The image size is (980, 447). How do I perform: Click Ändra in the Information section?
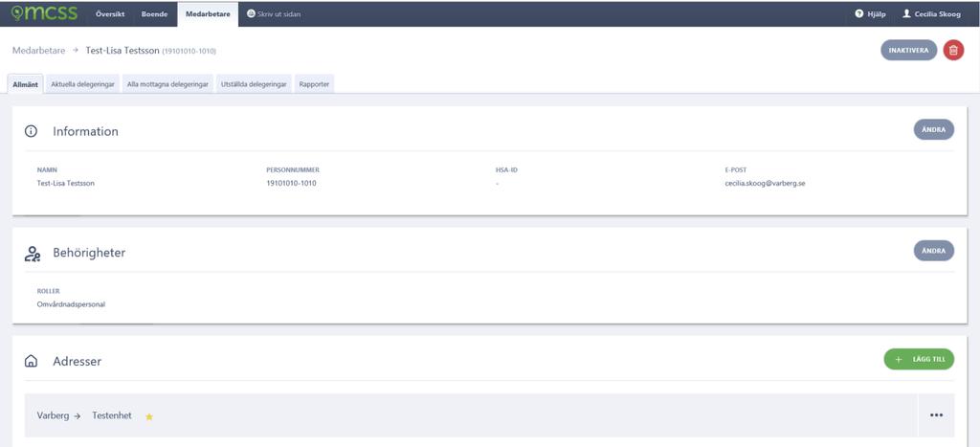click(934, 129)
